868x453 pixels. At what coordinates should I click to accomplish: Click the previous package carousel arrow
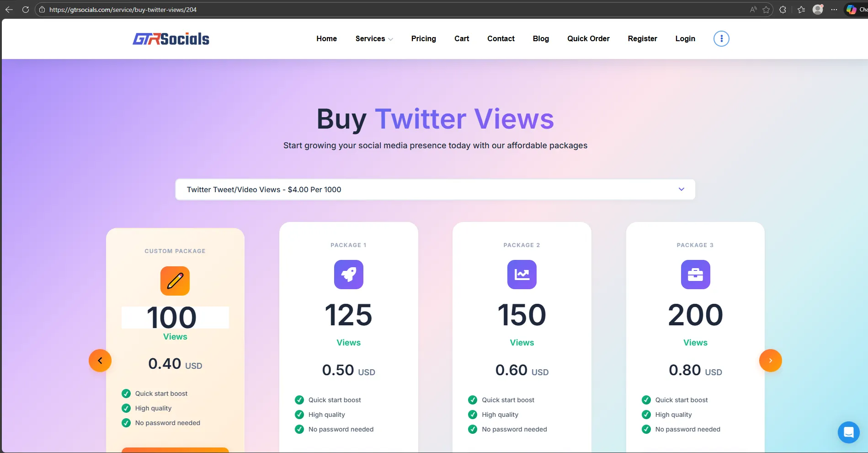[100, 360]
